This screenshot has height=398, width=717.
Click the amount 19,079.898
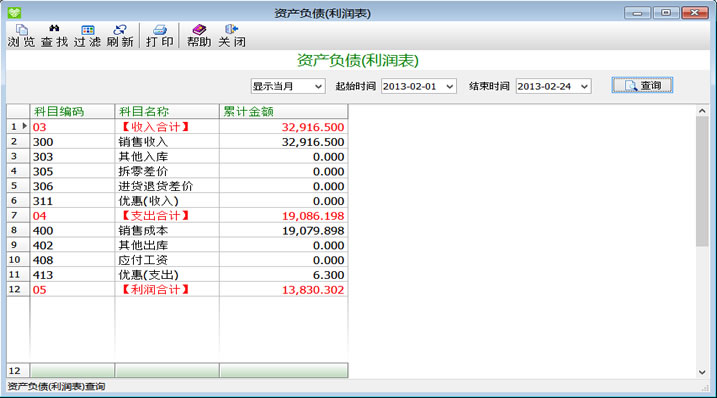tap(313, 231)
